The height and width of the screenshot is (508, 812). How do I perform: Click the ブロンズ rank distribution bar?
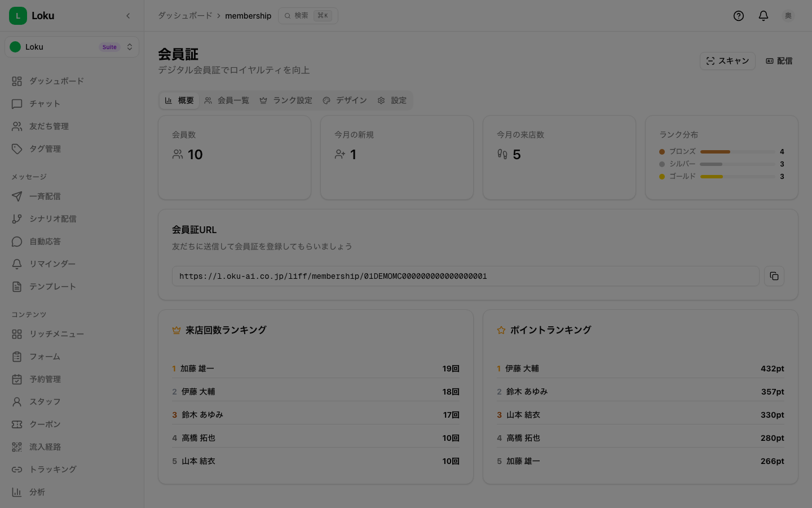point(738,152)
